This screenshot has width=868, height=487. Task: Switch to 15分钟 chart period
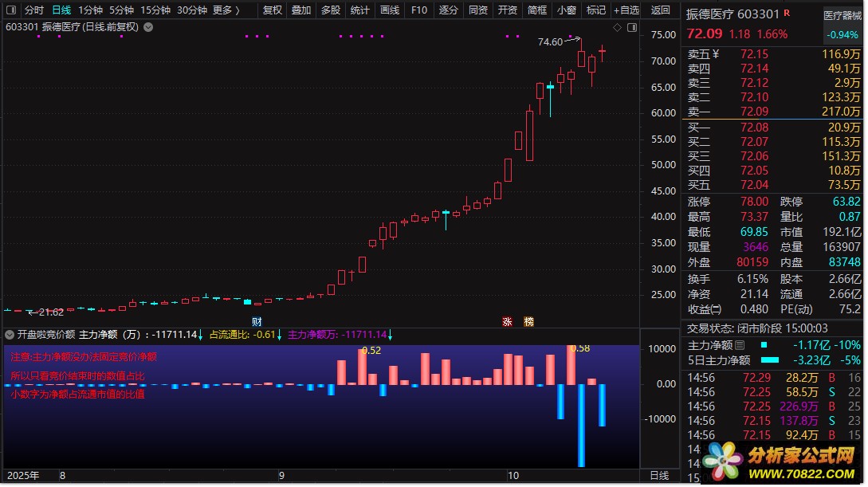click(x=155, y=10)
